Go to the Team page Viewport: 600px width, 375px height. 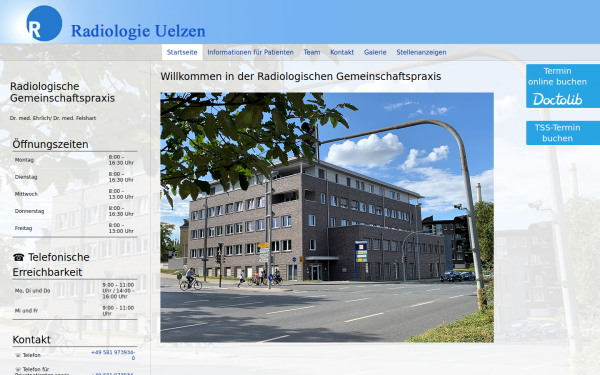coord(312,52)
